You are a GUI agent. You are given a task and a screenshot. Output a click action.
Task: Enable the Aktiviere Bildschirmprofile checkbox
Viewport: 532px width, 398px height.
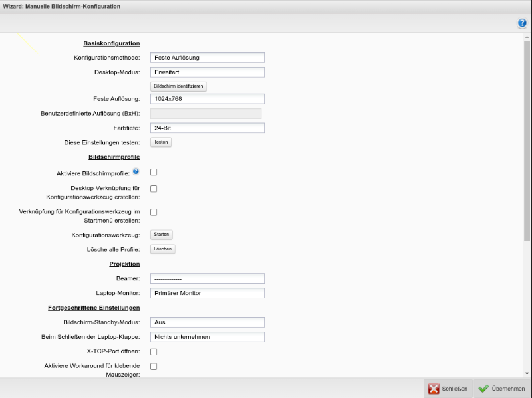click(154, 172)
